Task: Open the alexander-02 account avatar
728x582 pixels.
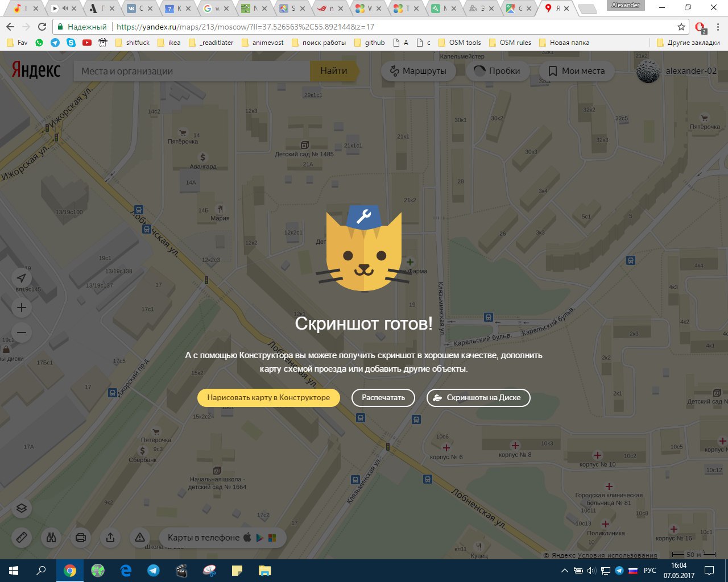Action: click(x=648, y=71)
